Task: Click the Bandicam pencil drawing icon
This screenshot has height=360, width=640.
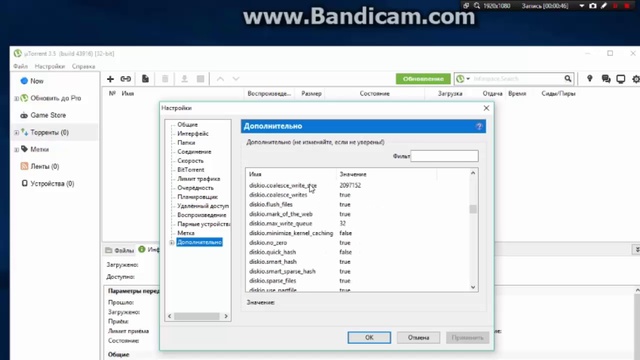Action: click(x=604, y=6)
